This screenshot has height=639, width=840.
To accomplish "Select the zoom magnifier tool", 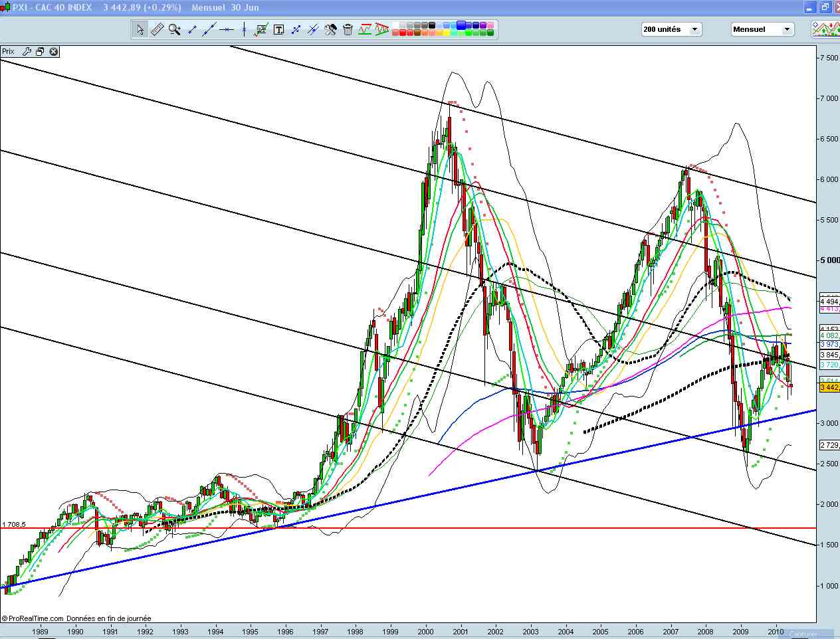I will click(174, 29).
